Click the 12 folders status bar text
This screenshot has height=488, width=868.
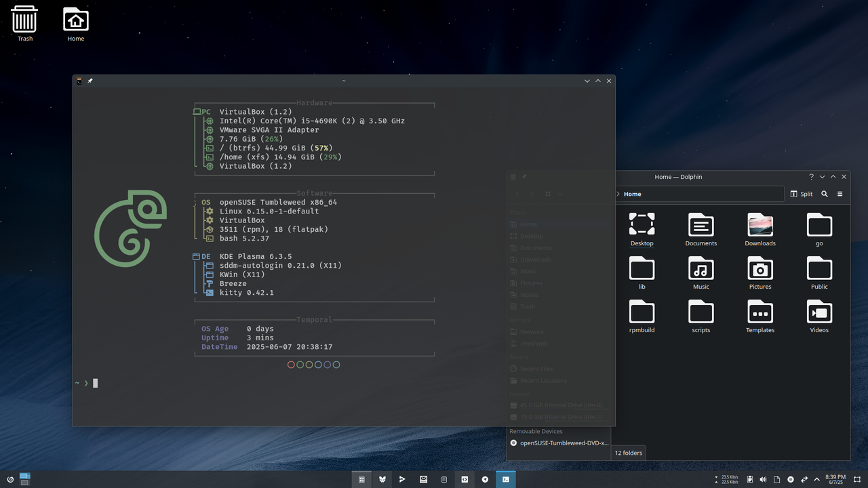[x=629, y=453]
